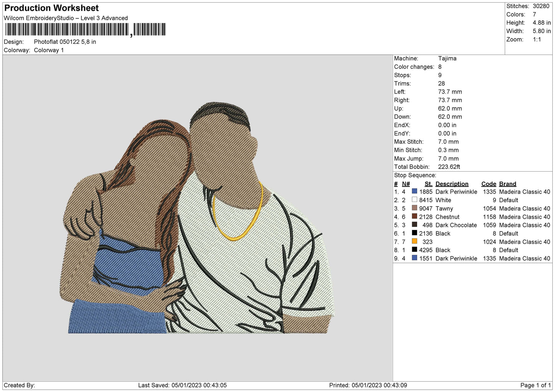Pick the Dark Chocolate color swatch

414,225
